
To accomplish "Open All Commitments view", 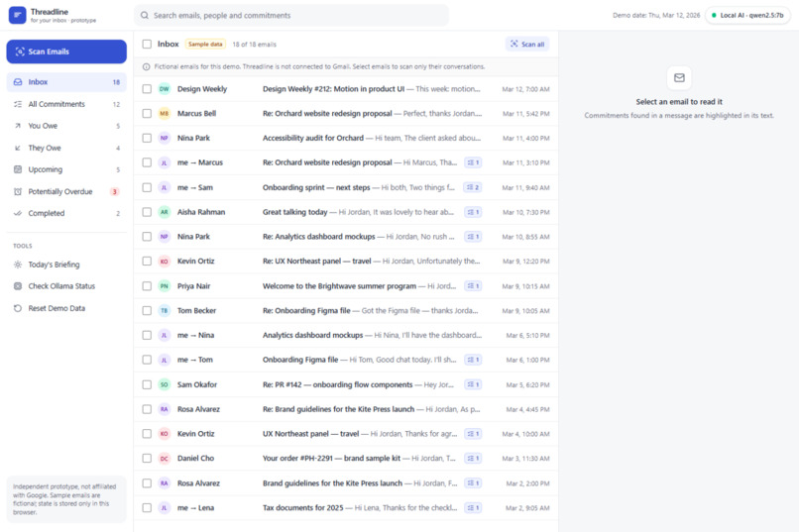I will coord(66,104).
